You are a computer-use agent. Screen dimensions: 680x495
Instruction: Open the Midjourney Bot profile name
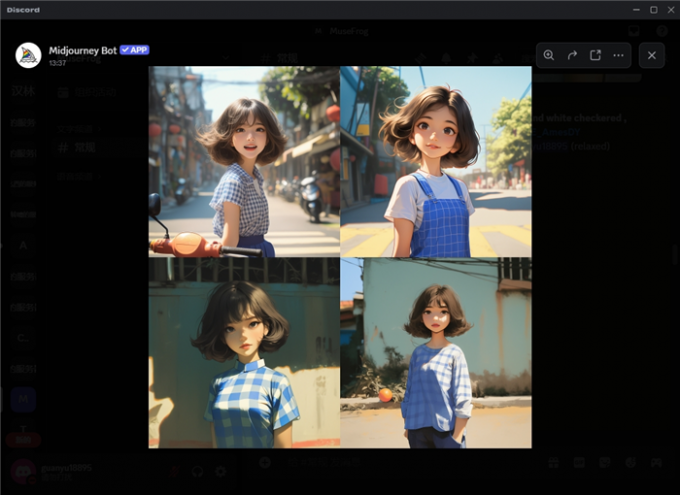click(82, 50)
